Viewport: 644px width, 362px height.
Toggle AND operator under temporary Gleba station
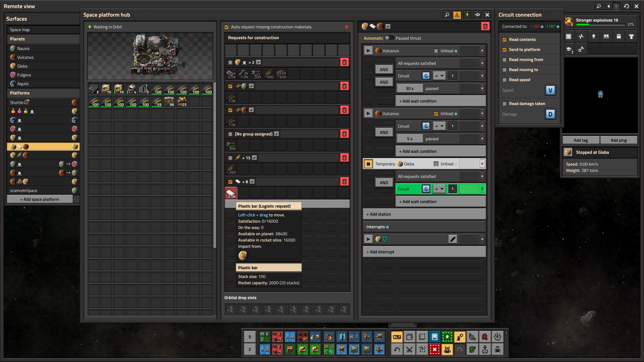384,183
